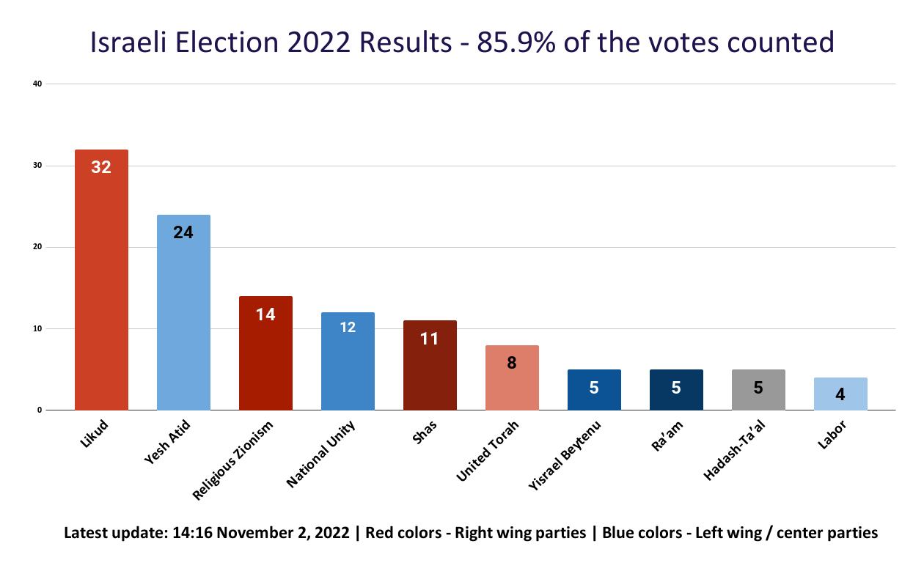Click the 32 data label on Likud
This screenshot has width=924, height=571.
tap(101, 167)
